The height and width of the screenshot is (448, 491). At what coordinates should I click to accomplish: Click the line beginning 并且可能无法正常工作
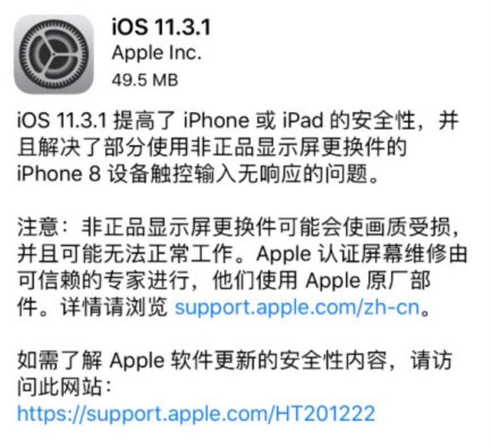click(242, 254)
